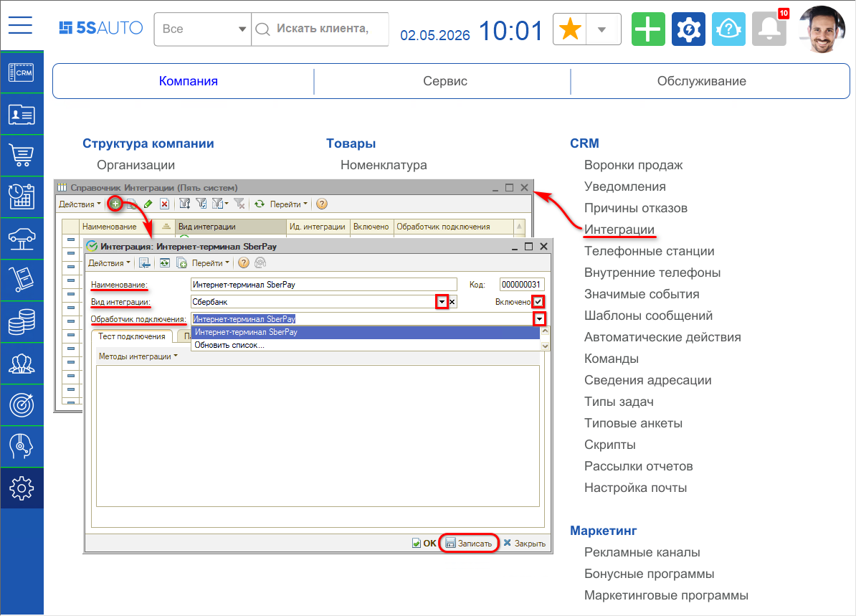856x616 pixels.
Task: Open the settings gear in the sidebar
Action: pos(22,488)
